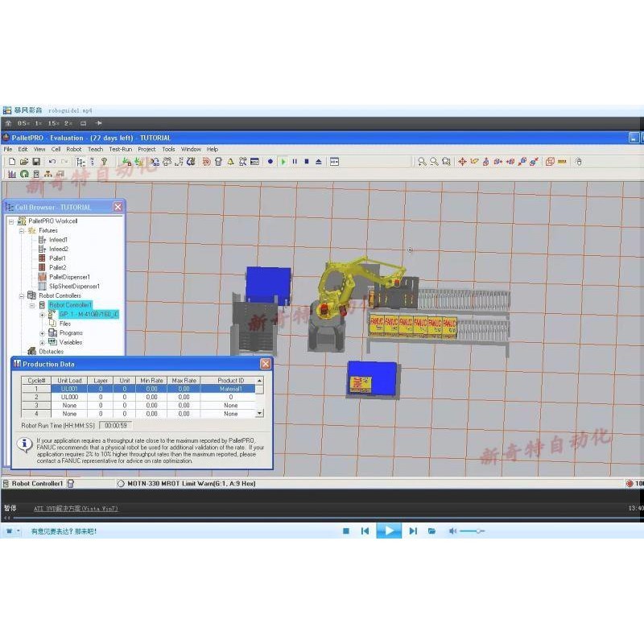Click the mouse commands icon
Screen dimensions: 644x644
579,162
